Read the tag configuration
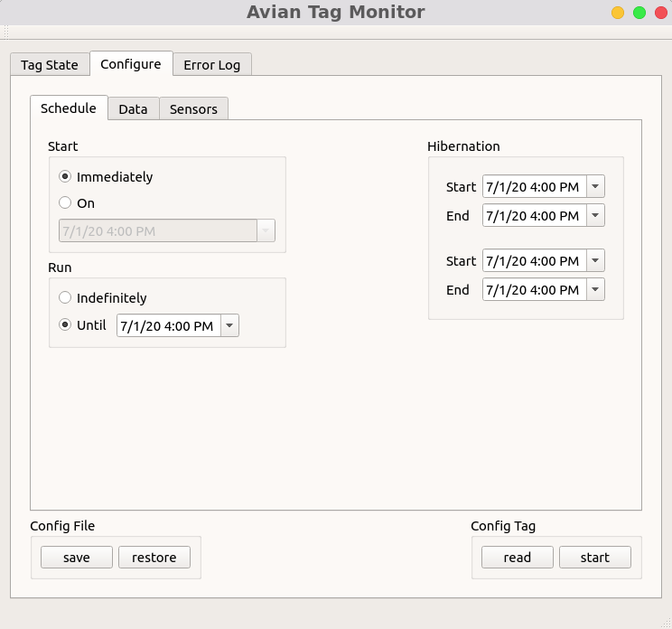 [x=518, y=557]
